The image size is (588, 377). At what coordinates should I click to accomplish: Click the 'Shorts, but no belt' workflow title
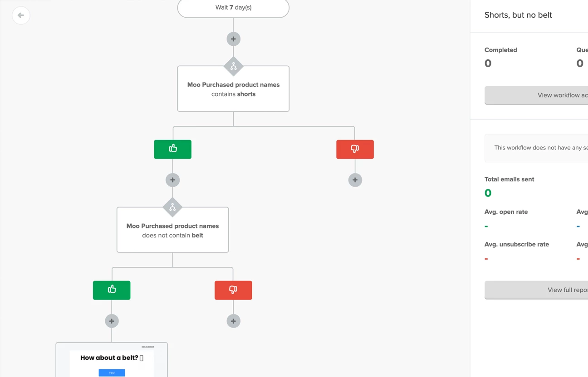(518, 15)
